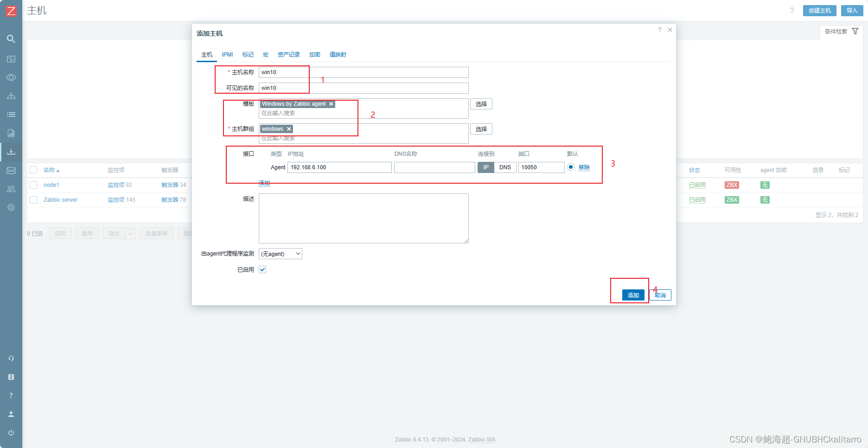Click the 移除 interface link
The image size is (868, 448).
click(584, 167)
